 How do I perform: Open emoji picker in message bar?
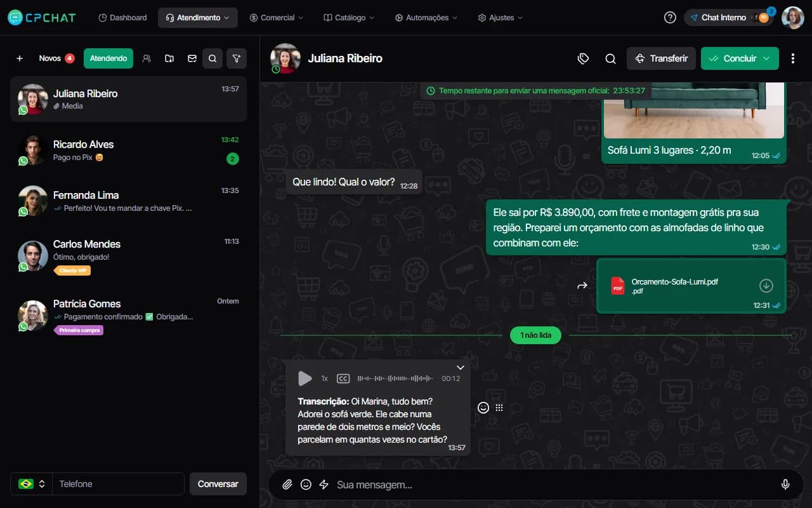tap(306, 485)
